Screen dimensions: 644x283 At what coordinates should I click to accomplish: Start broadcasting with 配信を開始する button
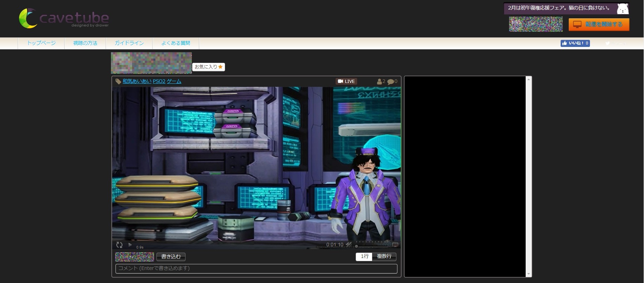tap(599, 24)
